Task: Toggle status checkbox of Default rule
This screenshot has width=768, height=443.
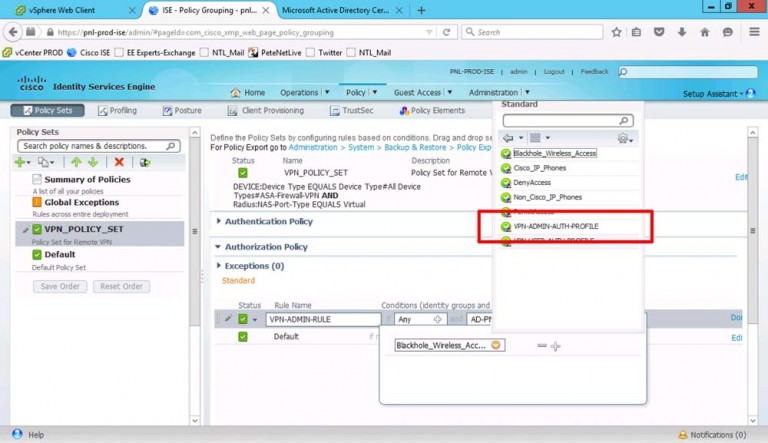Action: click(x=242, y=337)
